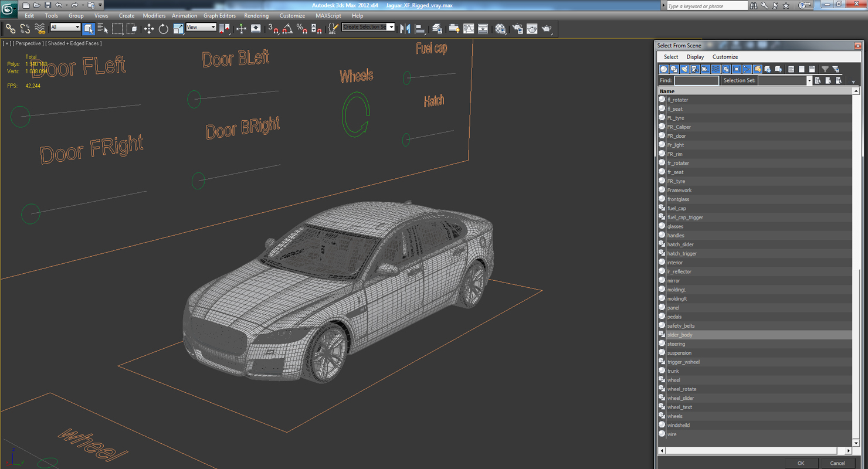Open the Modifiers menu

coord(154,16)
